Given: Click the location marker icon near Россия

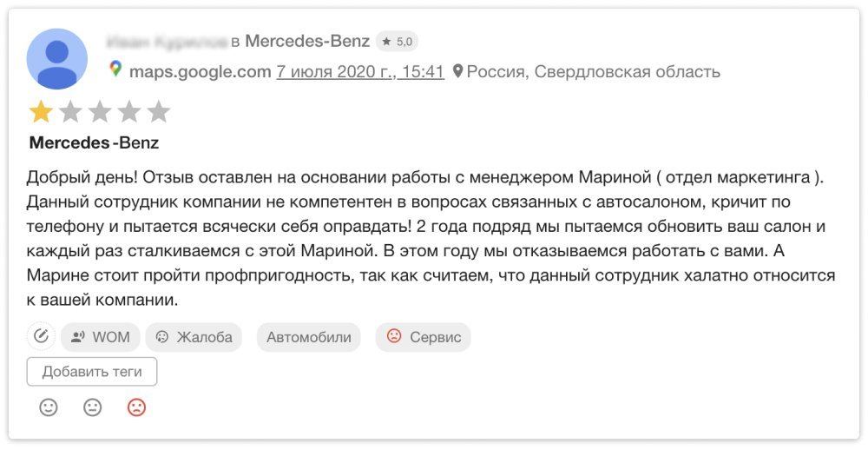Looking at the screenshot, I should coord(457,71).
